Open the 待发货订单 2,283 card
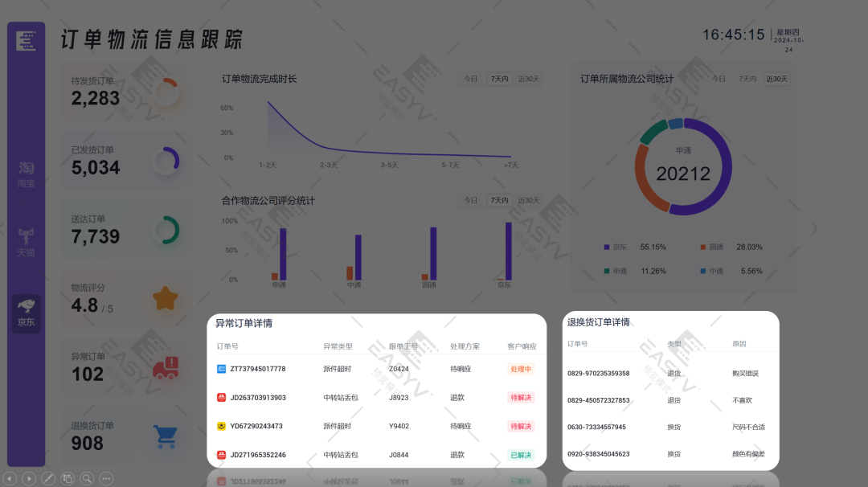The image size is (868, 487). [x=126, y=92]
